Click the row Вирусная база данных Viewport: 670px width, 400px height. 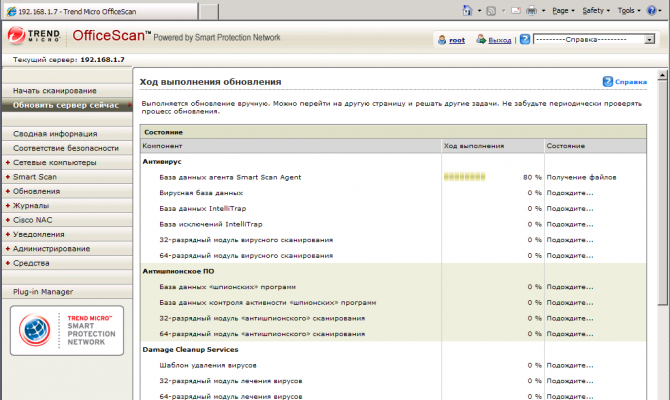pyautogui.click(x=393, y=193)
